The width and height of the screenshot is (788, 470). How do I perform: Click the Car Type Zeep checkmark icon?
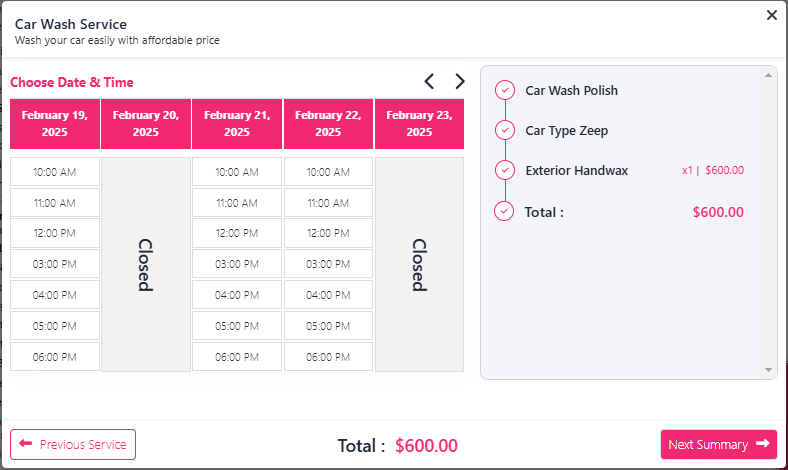click(x=505, y=130)
